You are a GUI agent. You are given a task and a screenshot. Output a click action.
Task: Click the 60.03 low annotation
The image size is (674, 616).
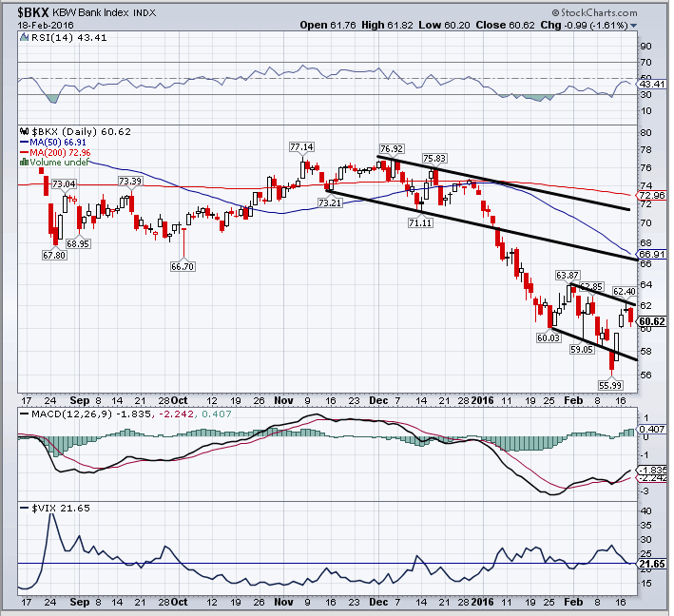click(549, 337)
